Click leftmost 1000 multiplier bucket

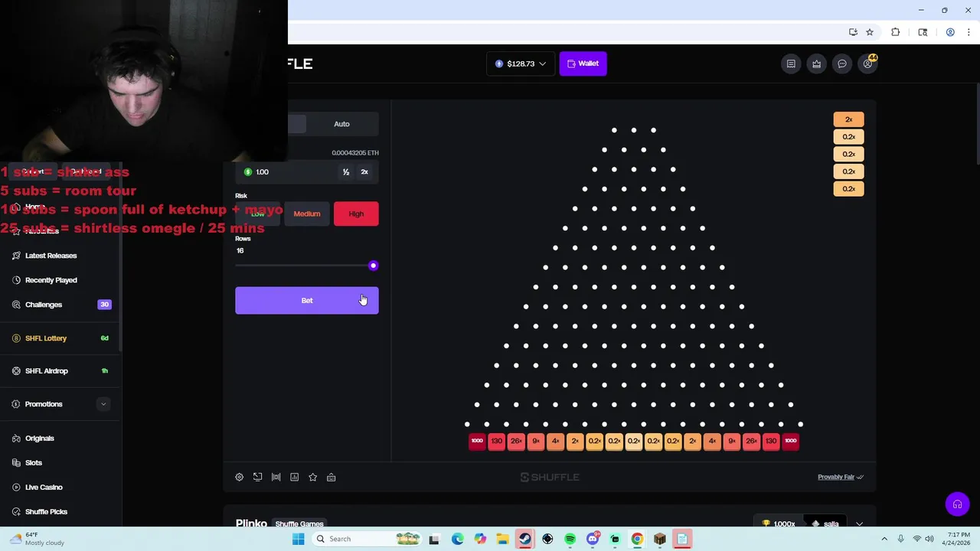pyautogui.click(x=477, y=441)
